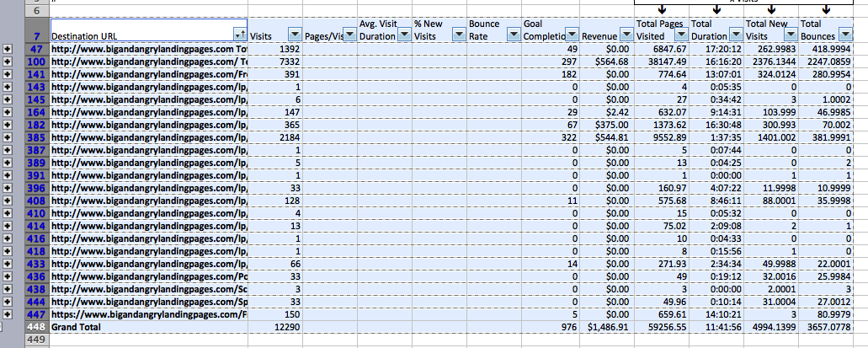868x348 pixels.
Task: Expand the outline group for row 408
Action: pos(8,200)
